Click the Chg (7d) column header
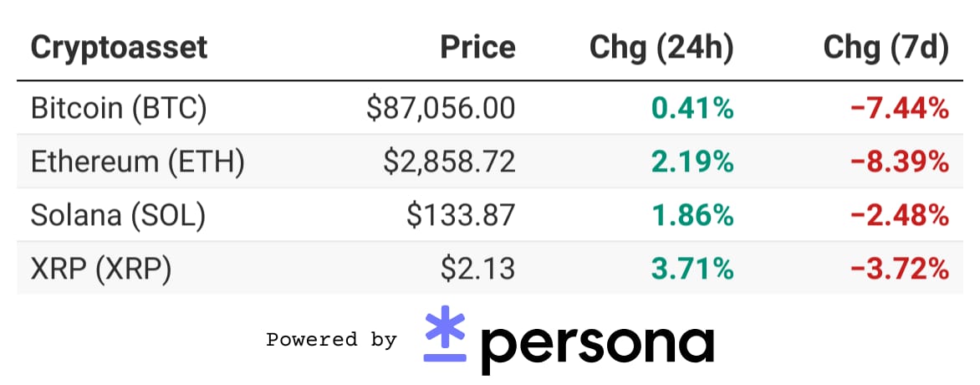980x385 pixels. pos(886,49)
